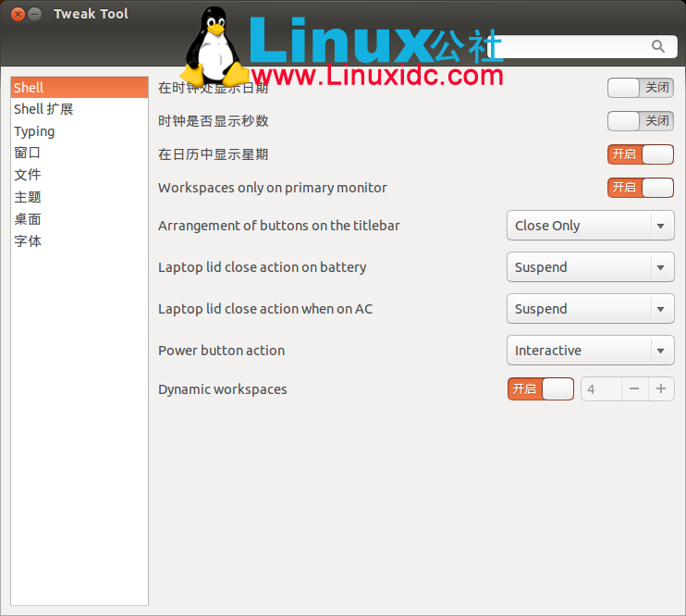Image resolution: width=686 pixels, height=616 pixels.
Task: Open the Typing category
Action: [x=80, y=131]
